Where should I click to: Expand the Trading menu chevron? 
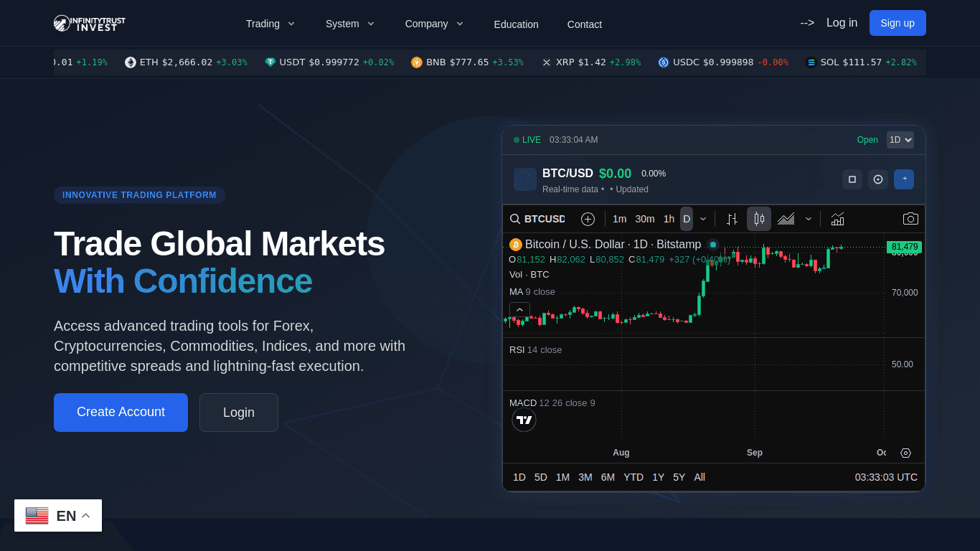pos(291,24)
